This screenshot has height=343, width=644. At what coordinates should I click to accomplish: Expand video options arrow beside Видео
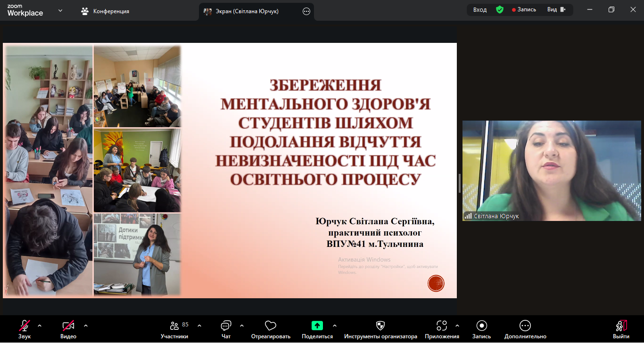(86, 326)
